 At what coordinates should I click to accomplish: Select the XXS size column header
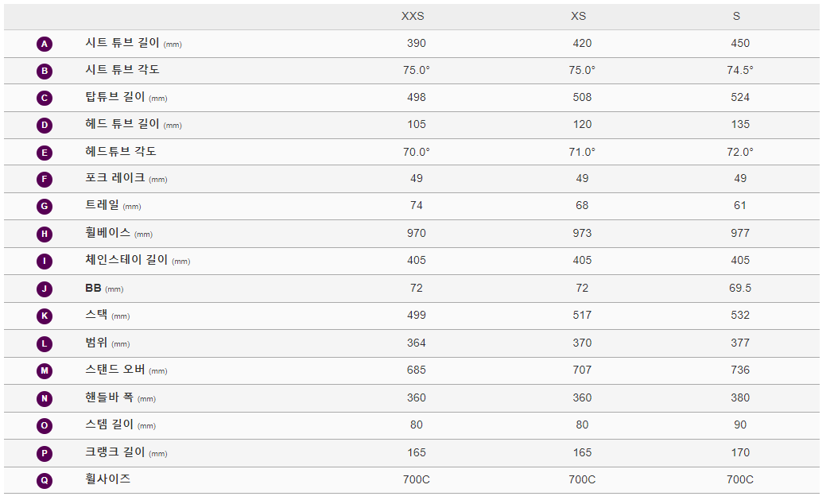413,17
